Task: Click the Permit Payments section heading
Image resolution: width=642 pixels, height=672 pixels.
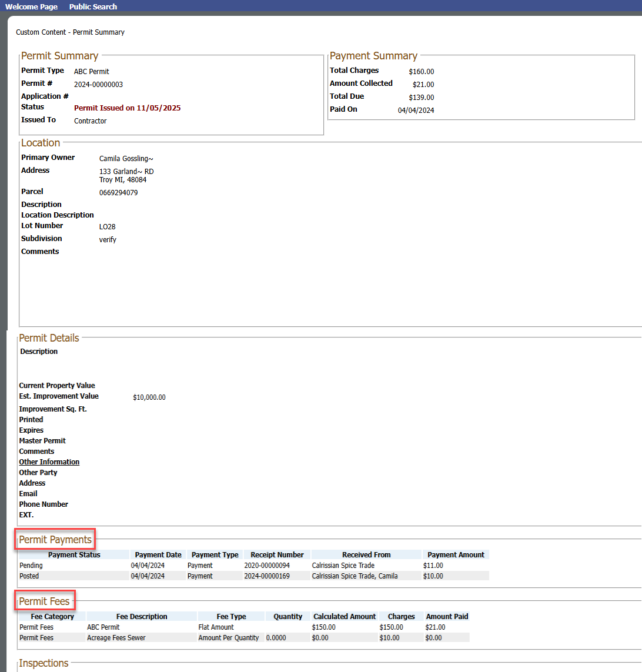Action: click(x=55, y=539)
